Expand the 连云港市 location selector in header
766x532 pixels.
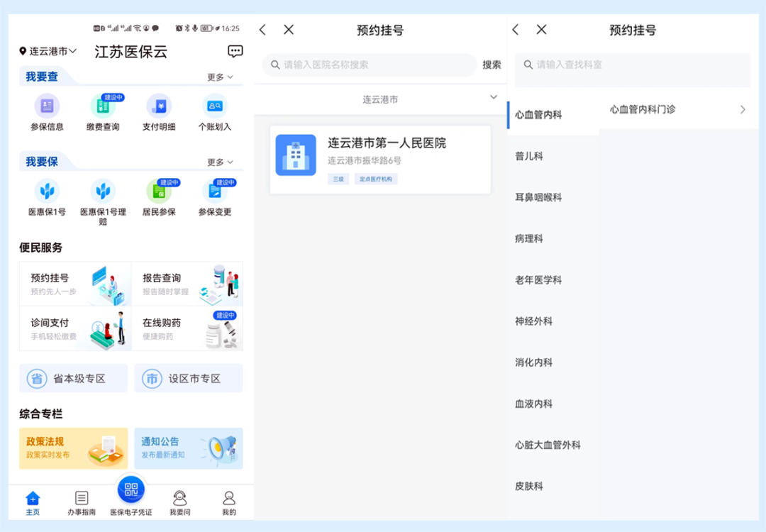[48, 51]
